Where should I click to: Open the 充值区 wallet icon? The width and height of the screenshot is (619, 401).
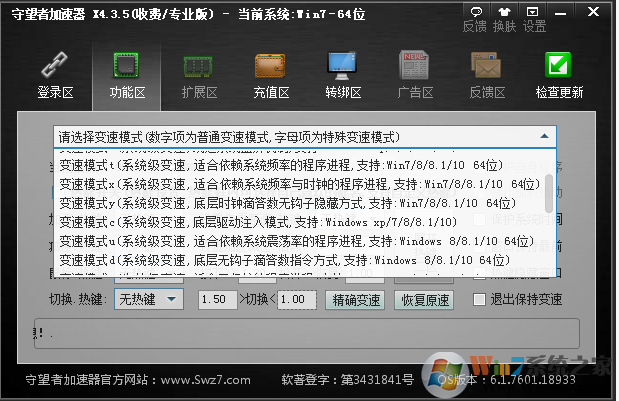point(270,66)
